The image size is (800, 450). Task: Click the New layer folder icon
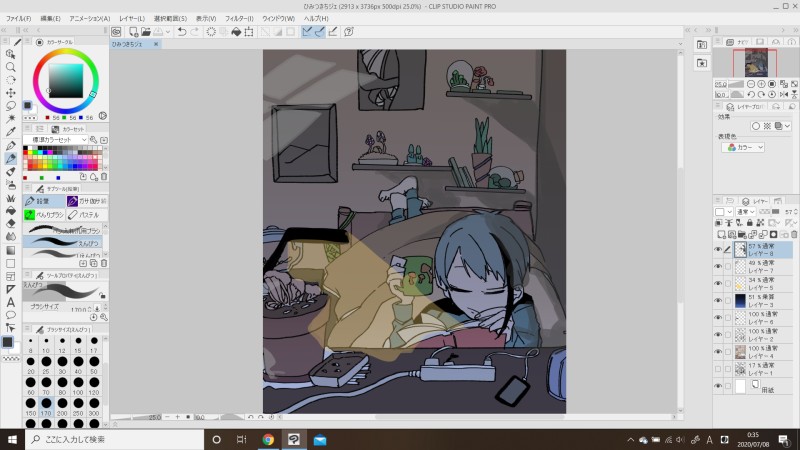click(742, 235)
